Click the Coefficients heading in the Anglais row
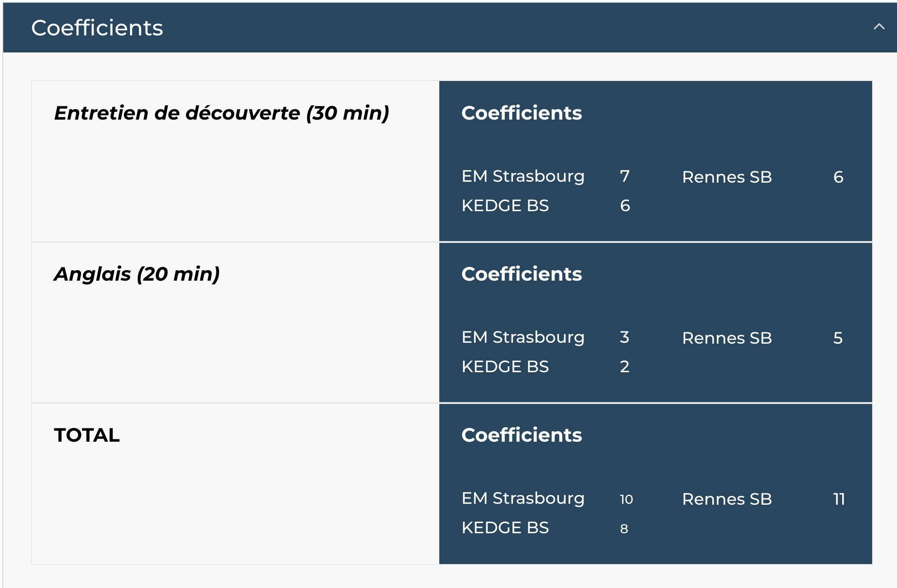Screen dimensions: 897x588 [x=521, y=274]
